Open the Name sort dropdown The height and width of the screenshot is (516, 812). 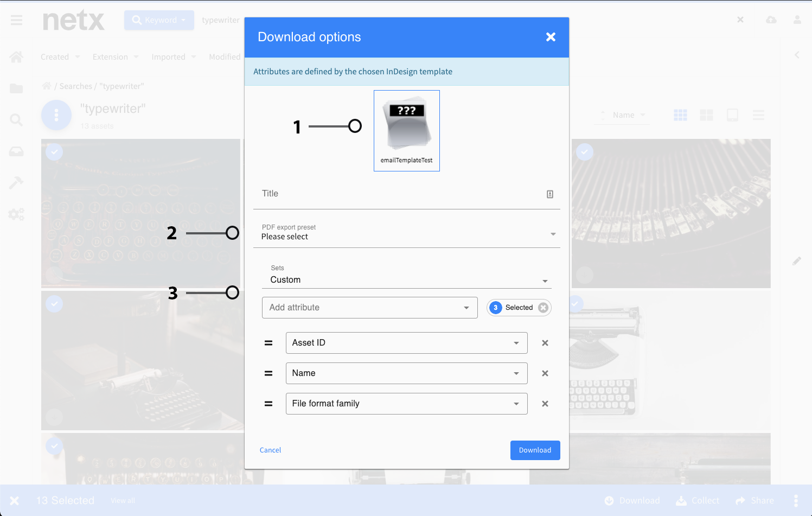[x=623, y=115]
